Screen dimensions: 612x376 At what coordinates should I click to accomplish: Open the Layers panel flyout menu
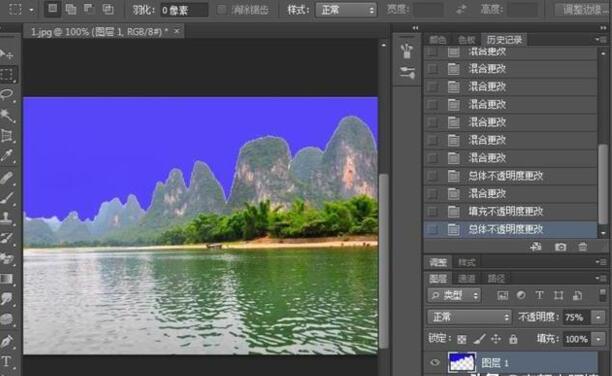601,278
